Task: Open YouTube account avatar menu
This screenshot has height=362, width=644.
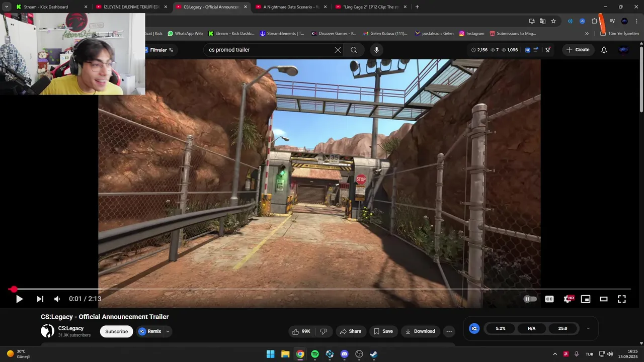Action: click(623, 50)
